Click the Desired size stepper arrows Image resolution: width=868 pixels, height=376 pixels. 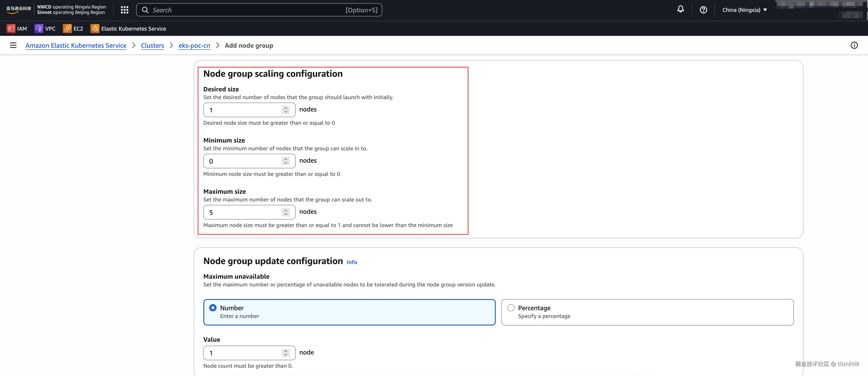(286, 110)
